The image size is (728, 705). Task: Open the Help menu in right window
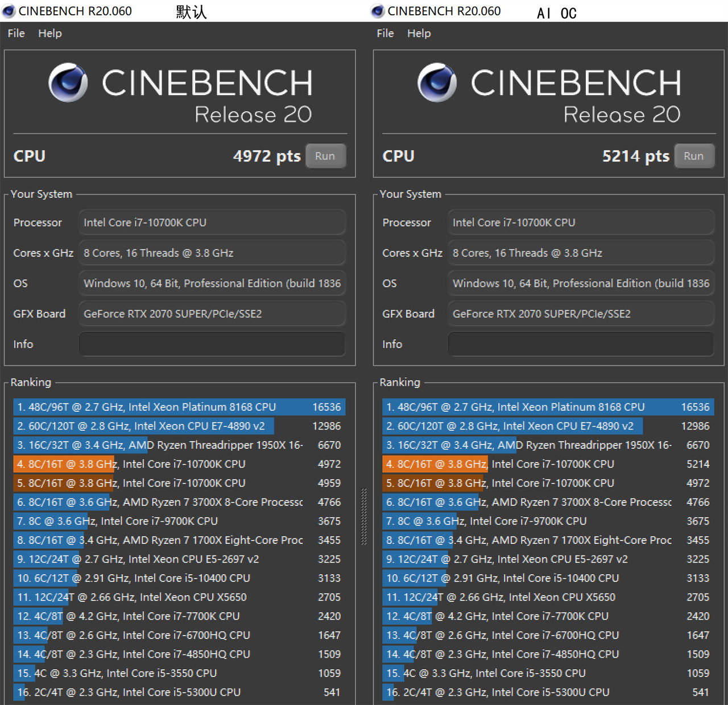pos(419,34)
